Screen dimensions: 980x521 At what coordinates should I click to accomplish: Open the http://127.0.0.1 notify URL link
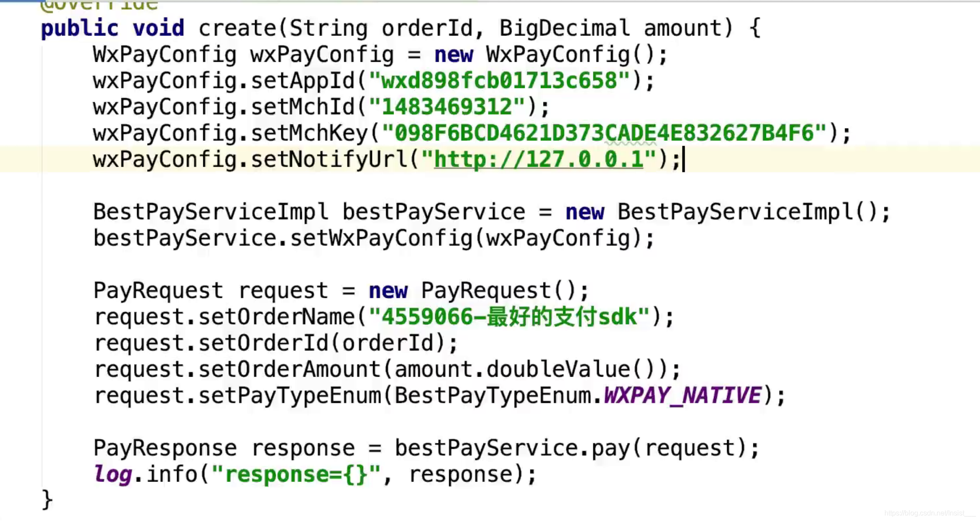(539, 160)
